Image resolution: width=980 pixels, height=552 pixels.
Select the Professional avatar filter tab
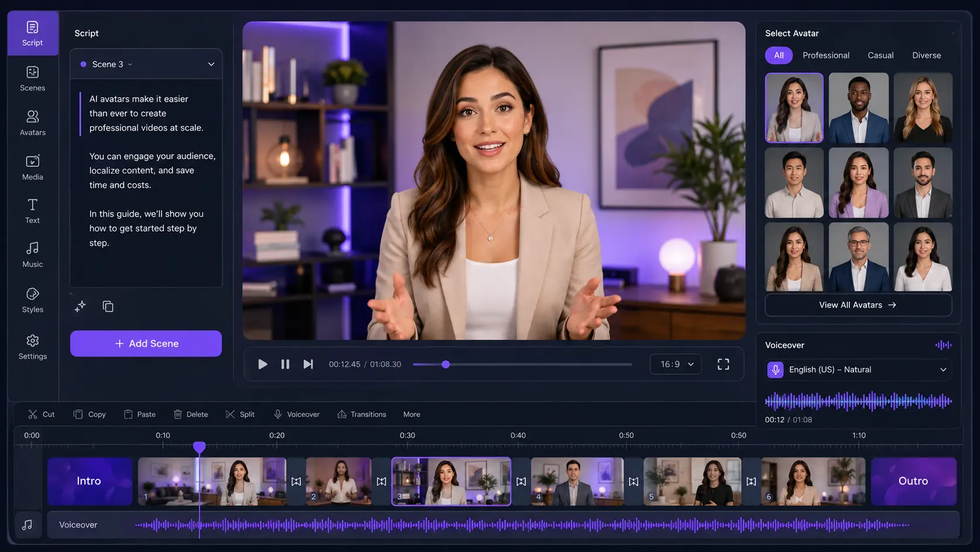click(826, 55)
